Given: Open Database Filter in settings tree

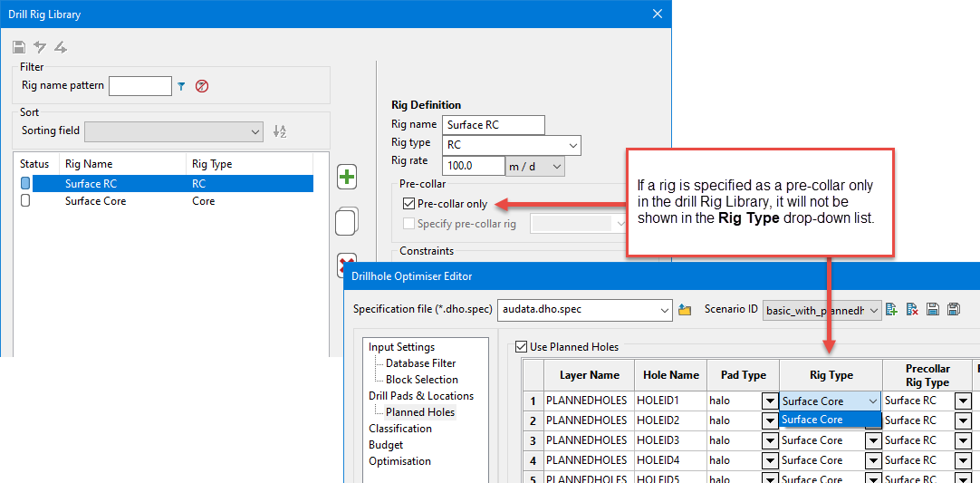Looking at the screenshot, I should click(x=420, y=363).
